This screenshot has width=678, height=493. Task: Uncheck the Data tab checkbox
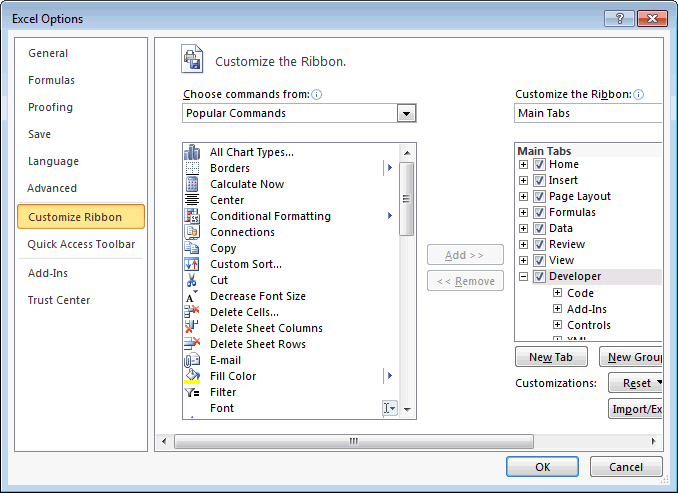click(539, 228)
